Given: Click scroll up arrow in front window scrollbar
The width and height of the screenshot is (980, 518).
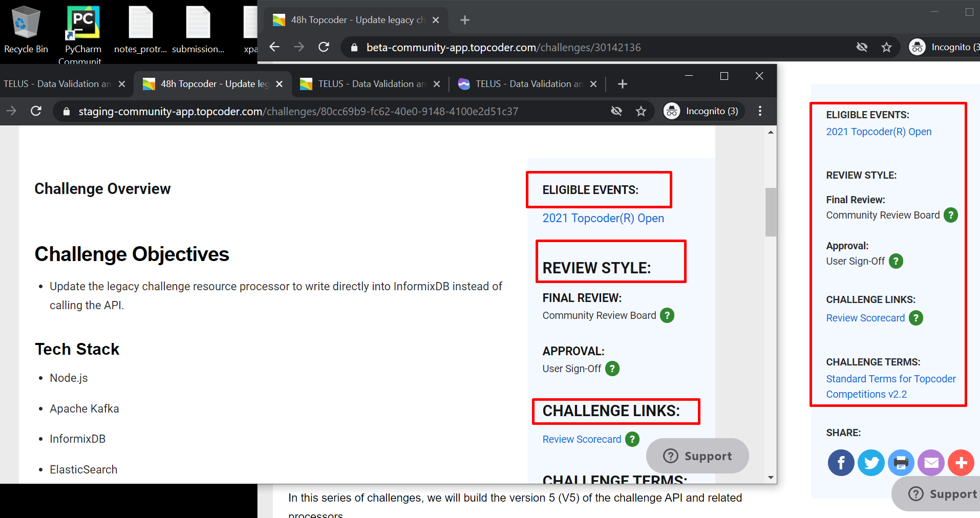Looking at the screenshot, I should [x=771, y=133].
